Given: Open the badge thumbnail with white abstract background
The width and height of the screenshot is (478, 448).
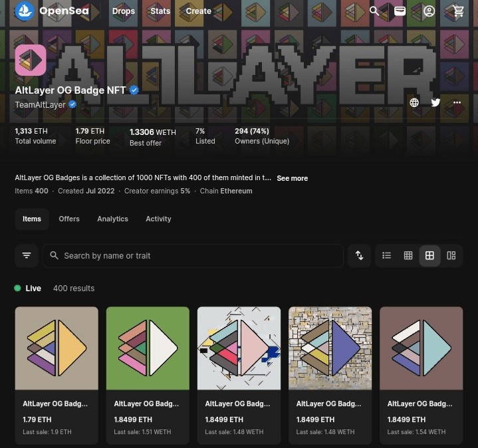Looking at the screenshot, I should pyautogui.click(x=239, y=348).
